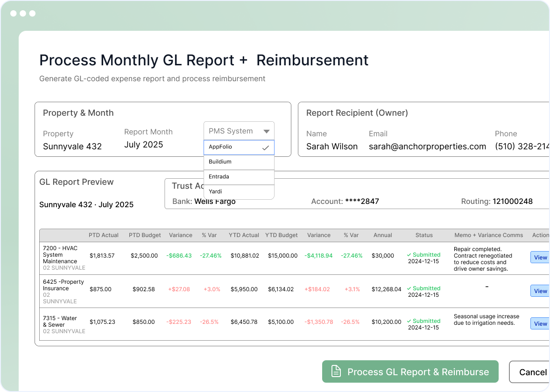Click the PTD Budget column header

[145, 235]
